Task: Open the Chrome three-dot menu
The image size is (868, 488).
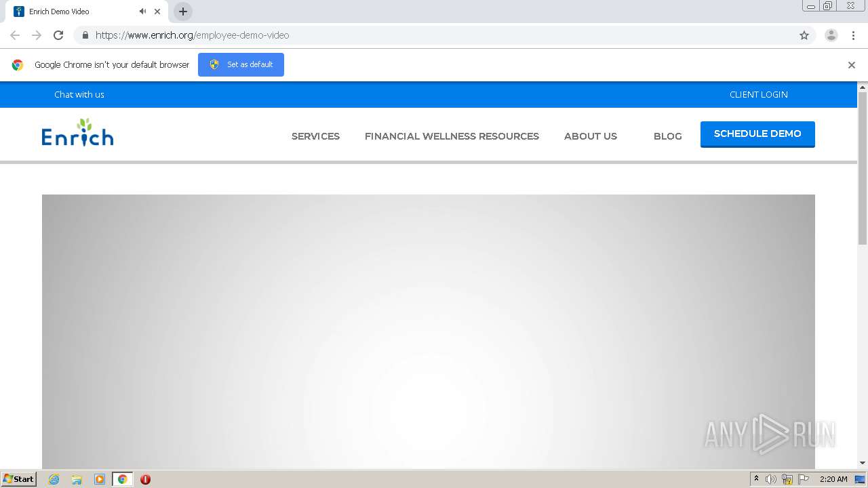Action: [853, 35]
